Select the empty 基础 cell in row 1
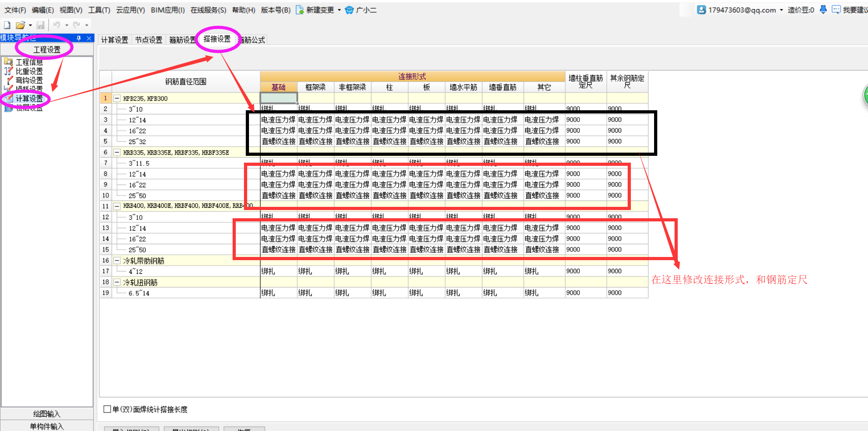The image size is (868, 431). click(279, 98)
